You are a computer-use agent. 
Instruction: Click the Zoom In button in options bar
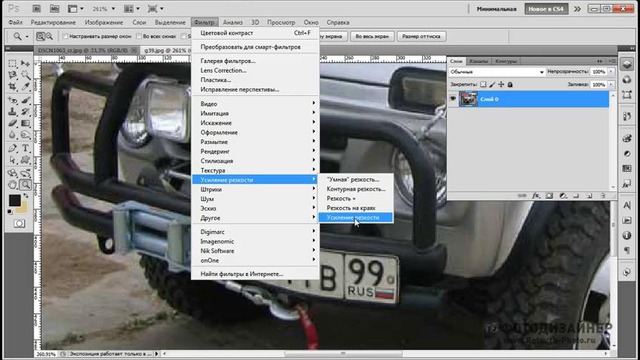coord(40,36)
